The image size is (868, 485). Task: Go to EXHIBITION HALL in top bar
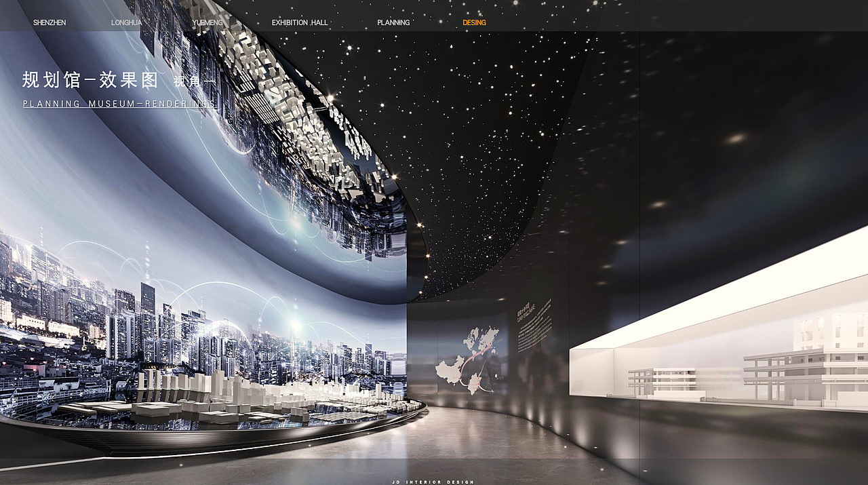point(300,22)
